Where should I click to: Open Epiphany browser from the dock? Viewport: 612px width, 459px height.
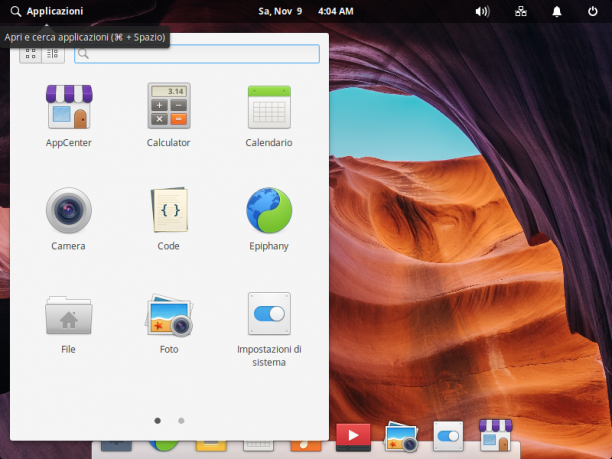click(x=164, y=446)
